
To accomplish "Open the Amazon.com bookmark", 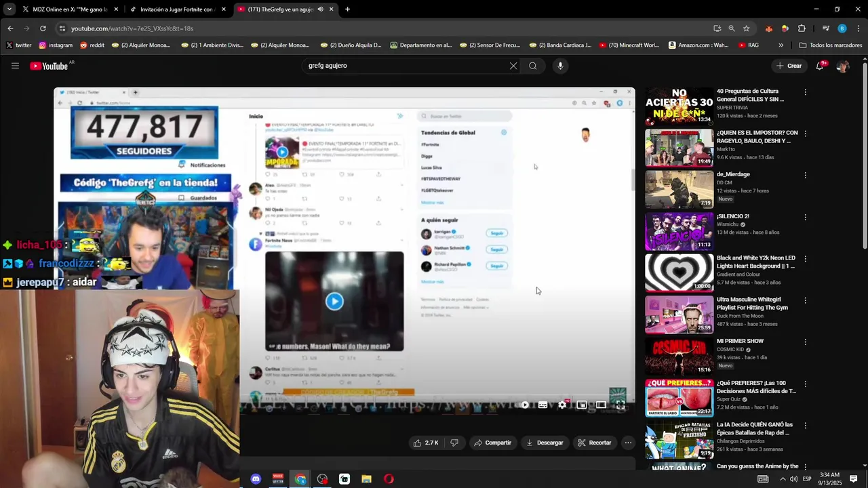I will pyautogui.click(x=698, y=45).
